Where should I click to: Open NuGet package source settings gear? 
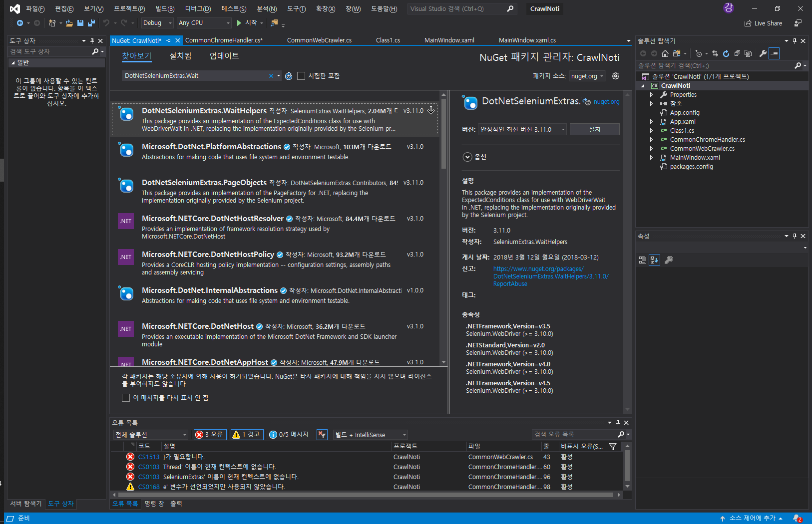click(x=616, y=76)
